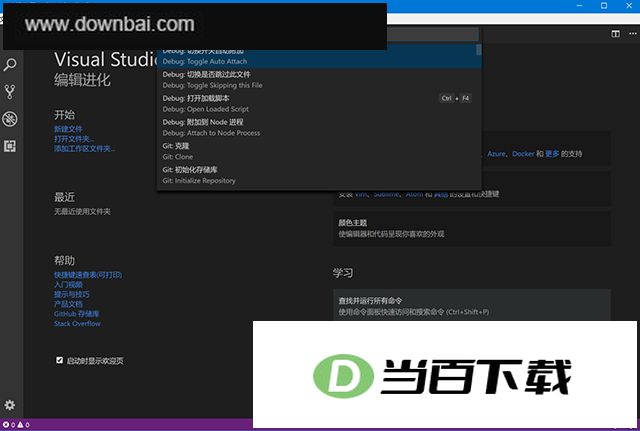Image resolution: width=640 pixels, height=431 pixels.
Task: Click the Docker support link
Action: pyautogui.click(x=523, y=154)
